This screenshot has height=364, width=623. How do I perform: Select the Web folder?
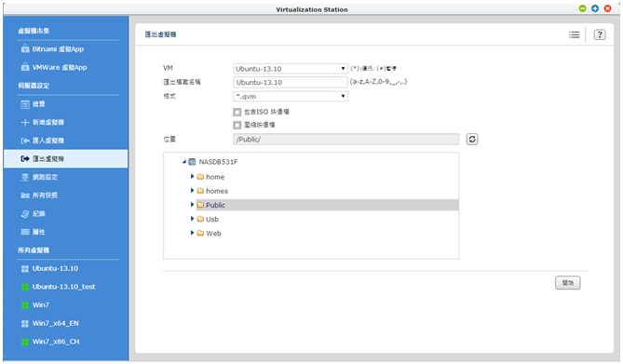213,234
